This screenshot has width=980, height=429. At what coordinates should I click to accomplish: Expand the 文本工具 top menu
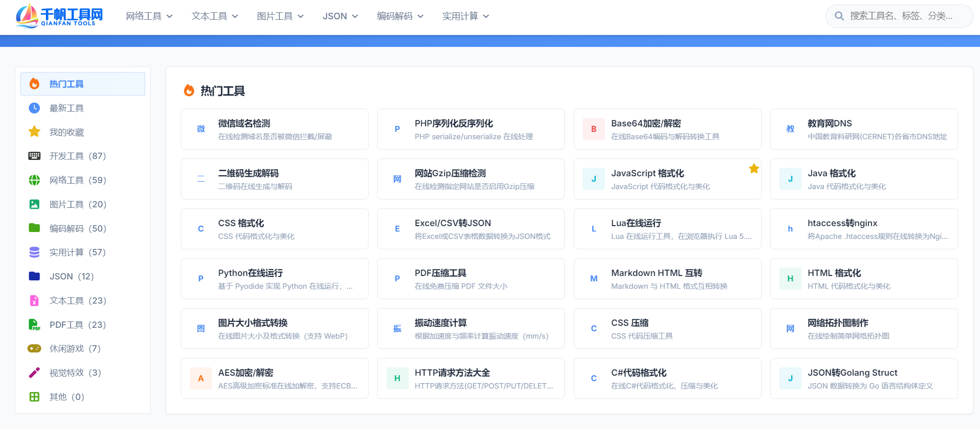click(x=215, y=16)
